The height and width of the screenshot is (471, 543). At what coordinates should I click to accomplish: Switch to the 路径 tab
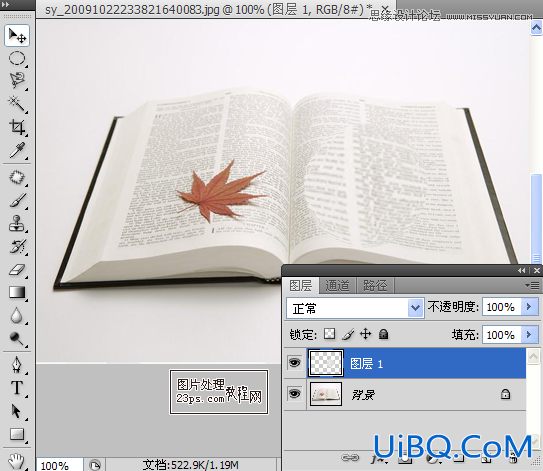tap(375, 285)
